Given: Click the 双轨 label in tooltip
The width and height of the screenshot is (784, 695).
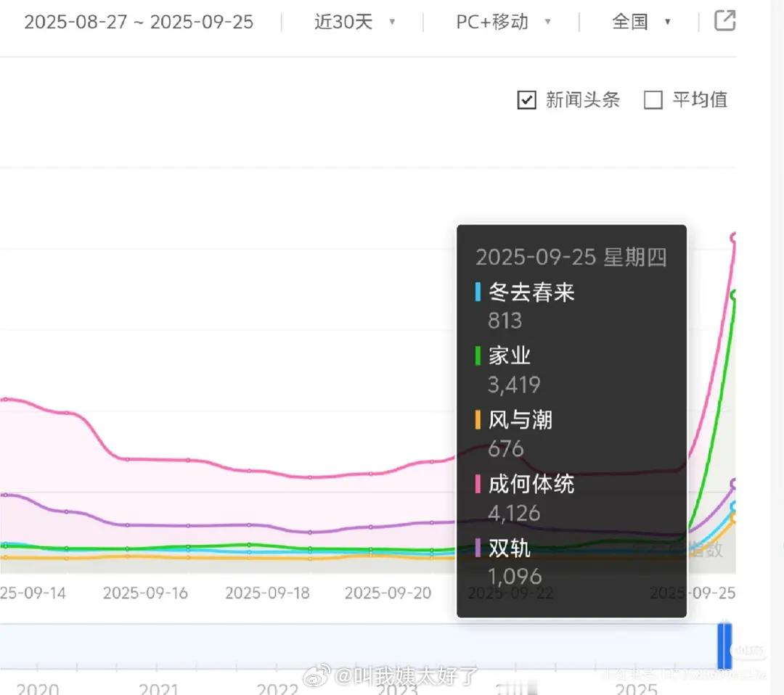Looking at the screenshot, I should pos(510,548).
